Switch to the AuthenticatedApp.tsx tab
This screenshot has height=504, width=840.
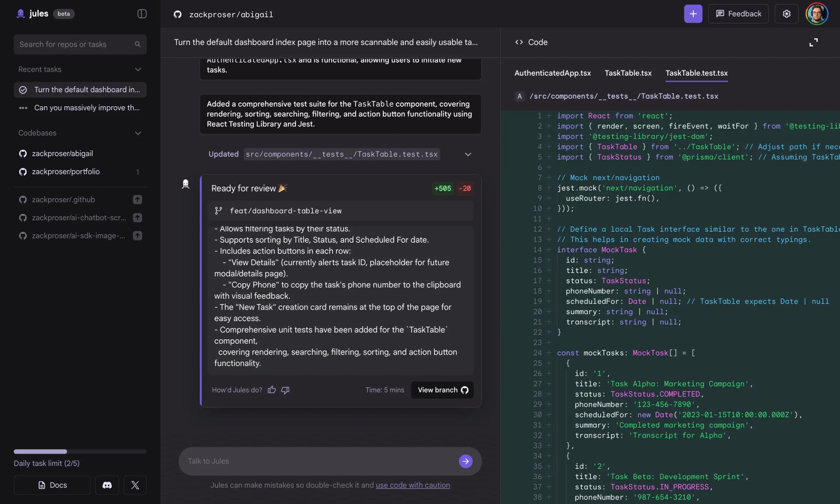[552, 73]
